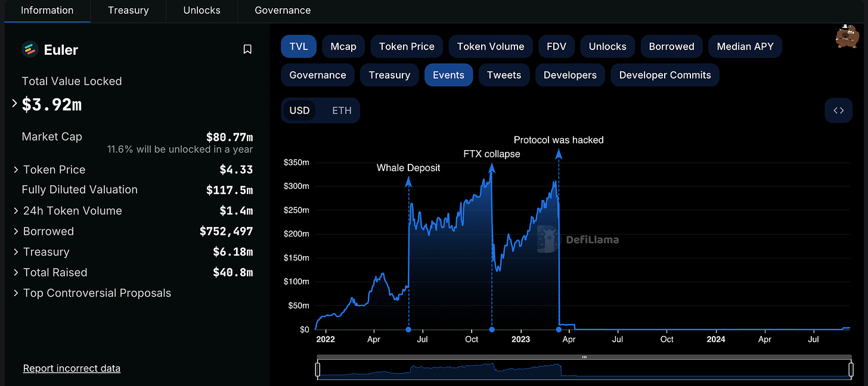Click the range slider top grip bar
868x386 pixels.
pos(584,357)
